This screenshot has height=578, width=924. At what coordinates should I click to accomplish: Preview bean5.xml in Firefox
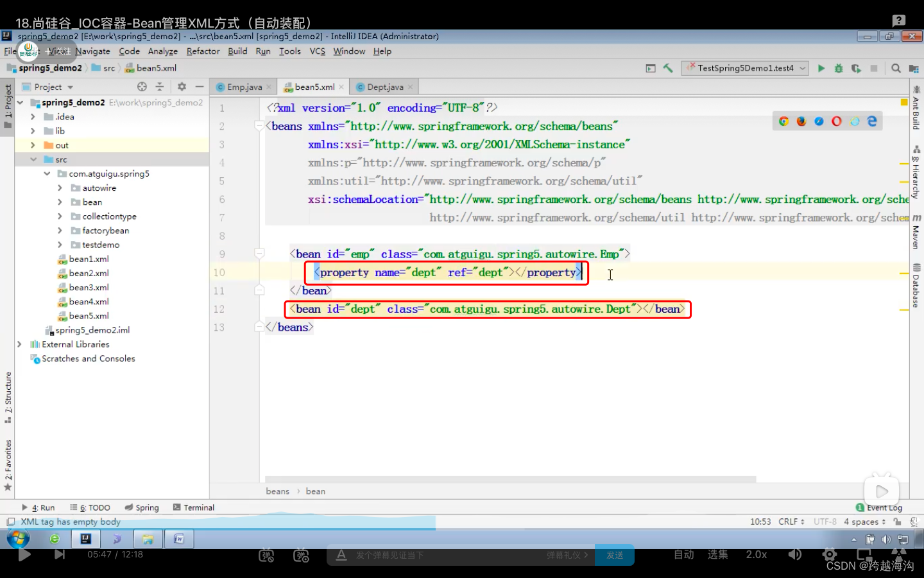[x=801, y=121]
